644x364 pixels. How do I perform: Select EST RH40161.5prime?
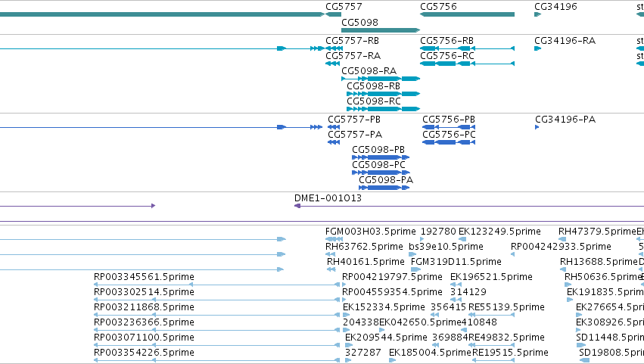click(x=366, y=262)
